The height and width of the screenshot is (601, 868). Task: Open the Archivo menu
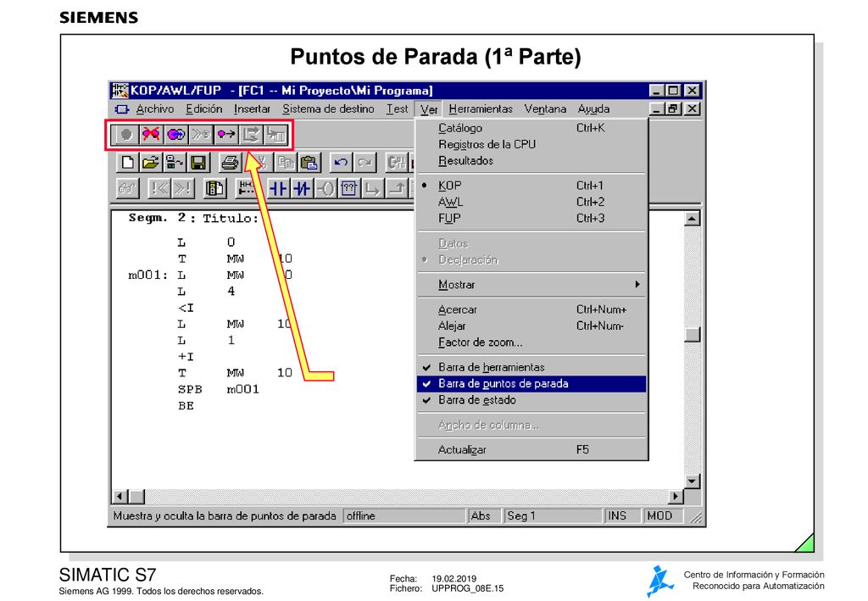[155, 109]
